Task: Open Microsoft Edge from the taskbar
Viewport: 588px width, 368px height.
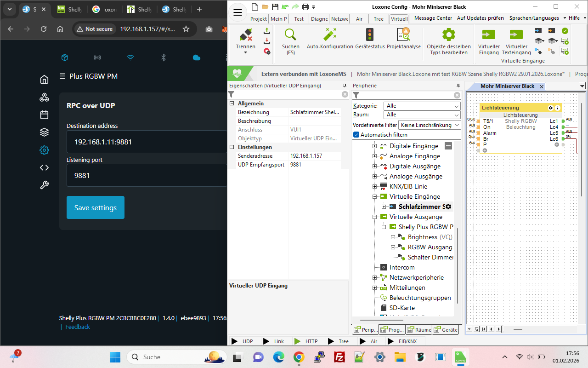Action: 279,357
